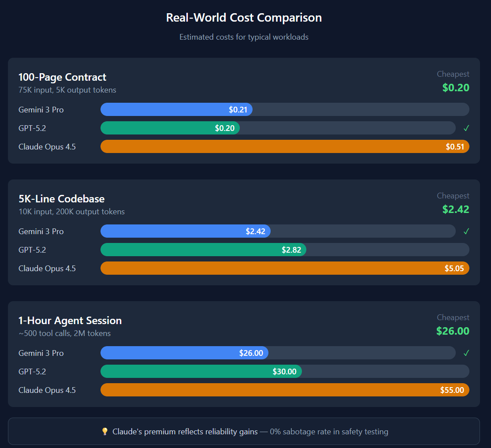Click the blue $0.21 Gemini contract bar
This screenshot has width=491, height=448.
pos(176,109)
